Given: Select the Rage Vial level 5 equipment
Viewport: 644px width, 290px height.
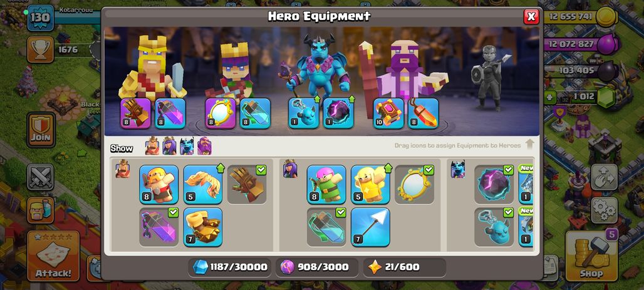Looking at the screenshot, I should click(x=203, y=184).
